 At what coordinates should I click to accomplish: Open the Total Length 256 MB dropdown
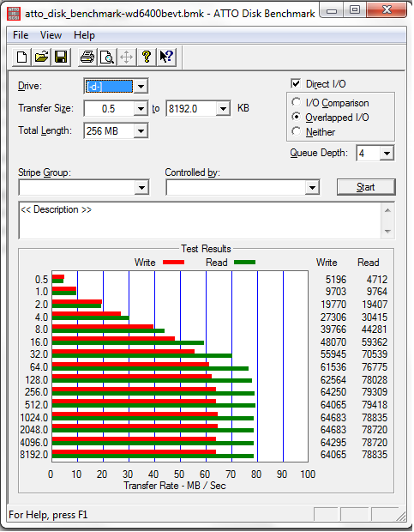pyautogui.click(x=141, y=131)
